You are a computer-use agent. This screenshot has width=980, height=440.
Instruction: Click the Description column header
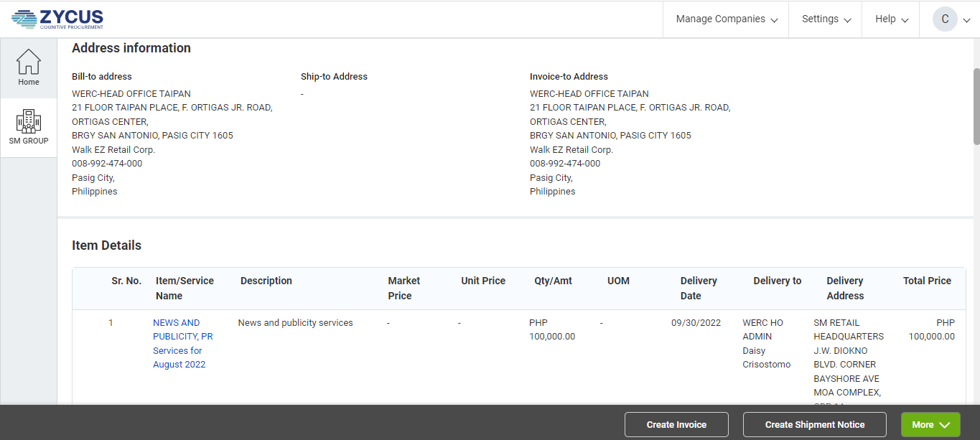(266, 281)
